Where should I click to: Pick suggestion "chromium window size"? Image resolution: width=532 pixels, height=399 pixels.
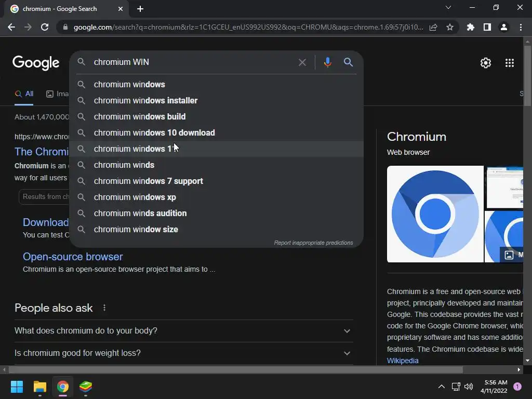pyautogui.click(x=217, y=229)
